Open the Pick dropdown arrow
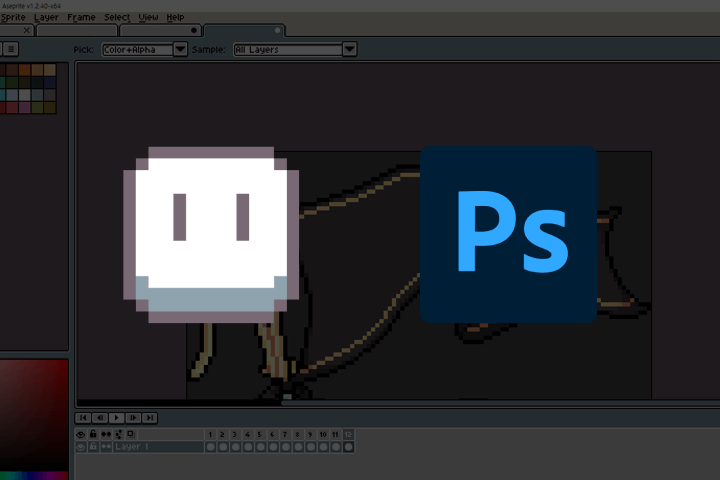 point(180,49)
